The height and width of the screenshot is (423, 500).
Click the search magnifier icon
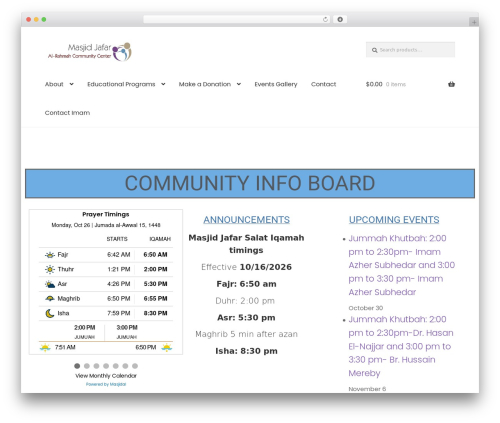click(374, 50)
